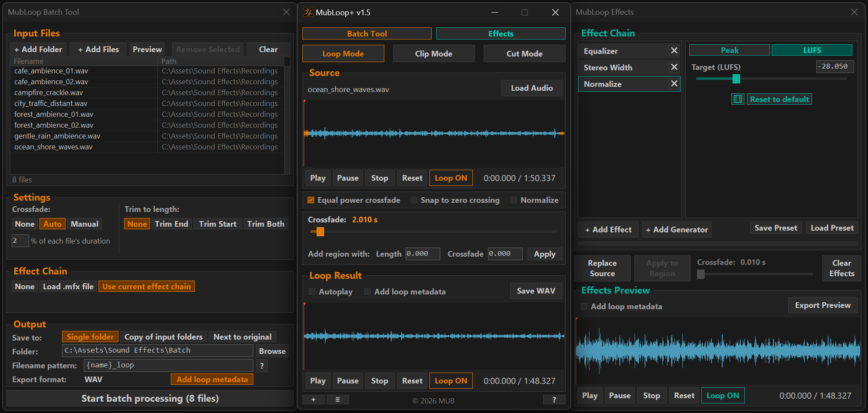Image resolution: width=868 pixels, height=413 pixels.
Task: Select campfire_crackle.wav in file list
Action: (147, 93)
